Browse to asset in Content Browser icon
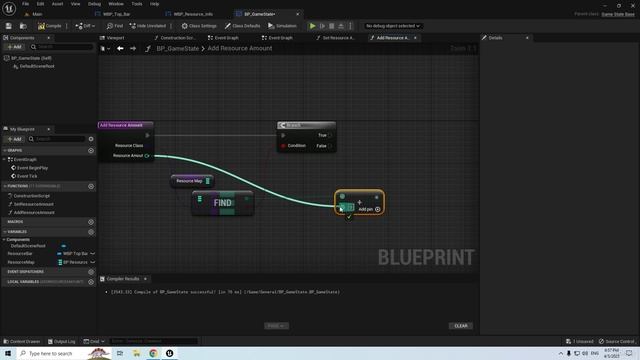640x360 pixels. [x=23, y=26]
